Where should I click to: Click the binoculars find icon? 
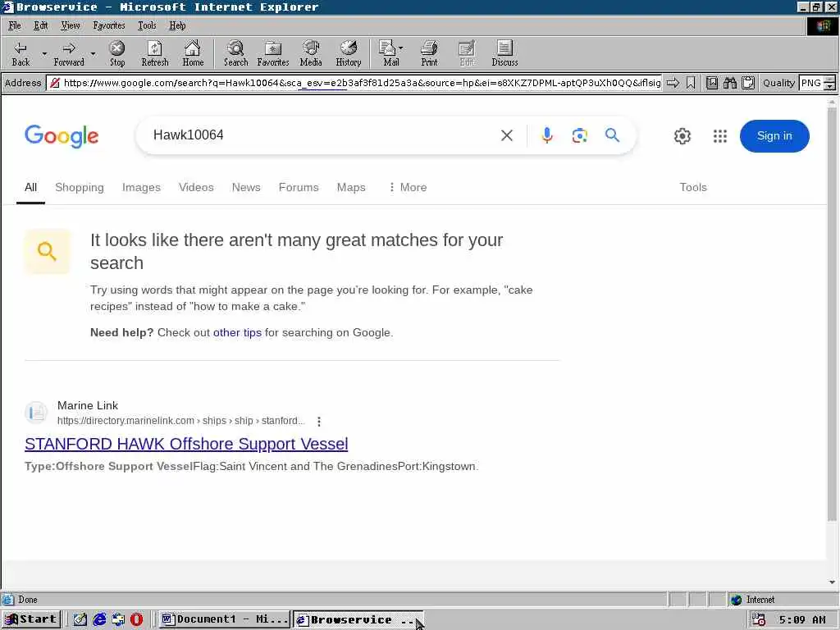click(730, 83)
